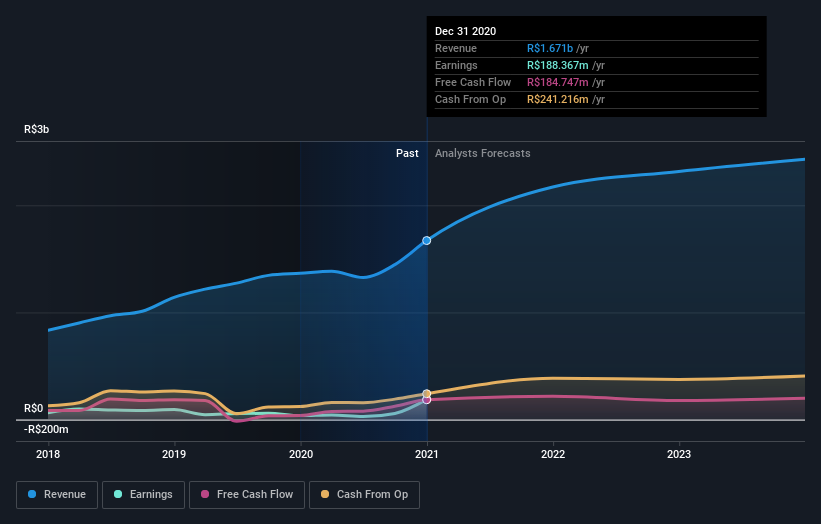The width and height of the screenshot is (821, 524).
Task: Click the 'Free Cash Flow' row label in the tooltip
Action: (473, 83)
